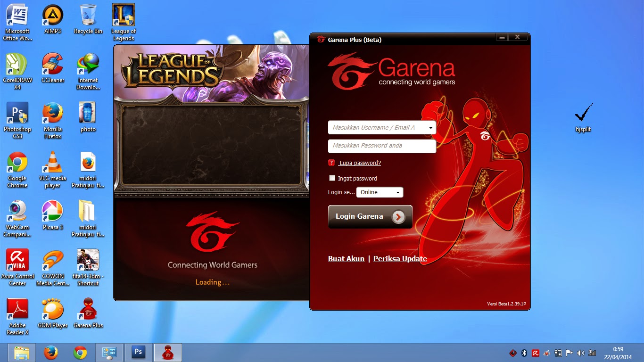Open File Explorer from the taskbar
Image resolution: width=644 pixels, height=362 pixels.
22,353
